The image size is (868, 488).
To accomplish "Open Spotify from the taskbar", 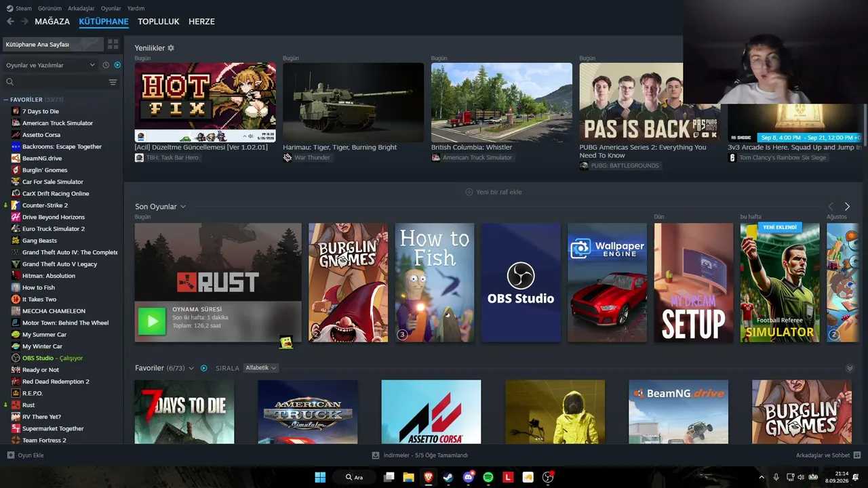I will tap(488, 477).
